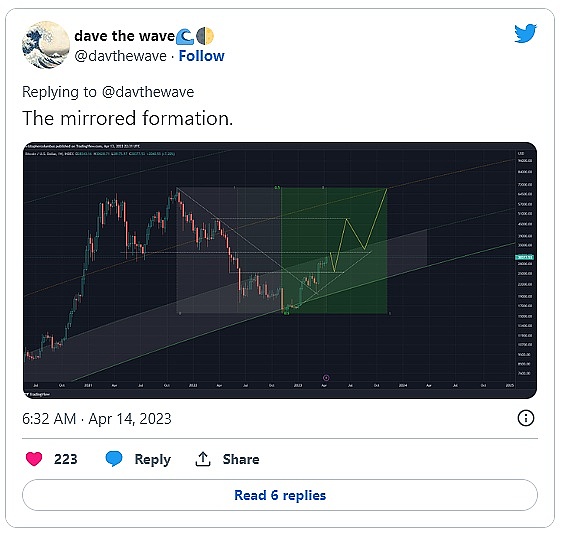Image resolution: width=564 pixels, height=538 pixels.
Task: Like the tweet with heart icon
Action: pyautogui.click(x=34, y=459)
